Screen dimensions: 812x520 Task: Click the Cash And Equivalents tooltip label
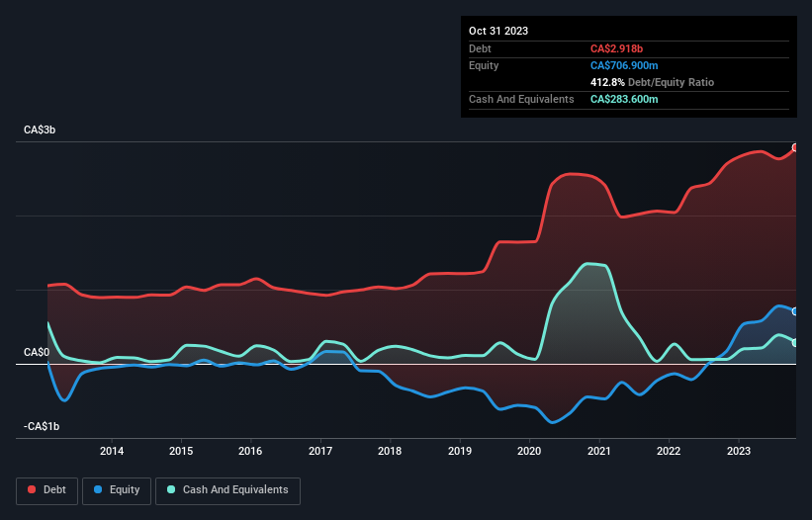[521, 99]
